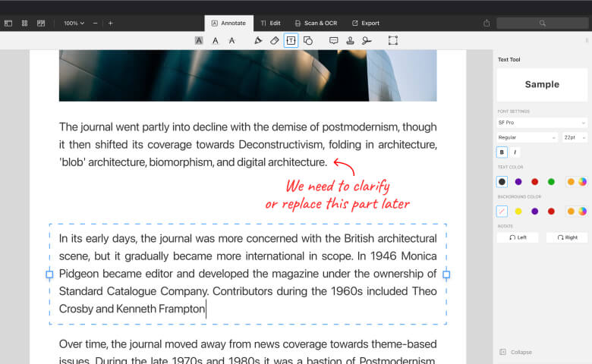592x364 pixels.
Task: Click paragraph starting 'Over time, the journal'
Action: [x=247, y=353]
